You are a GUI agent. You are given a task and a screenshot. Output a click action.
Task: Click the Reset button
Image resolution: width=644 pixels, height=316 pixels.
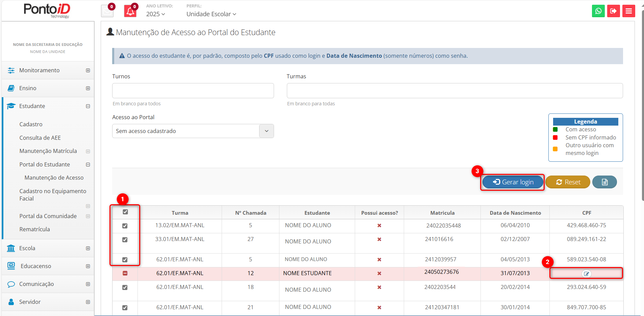point(568,182)
